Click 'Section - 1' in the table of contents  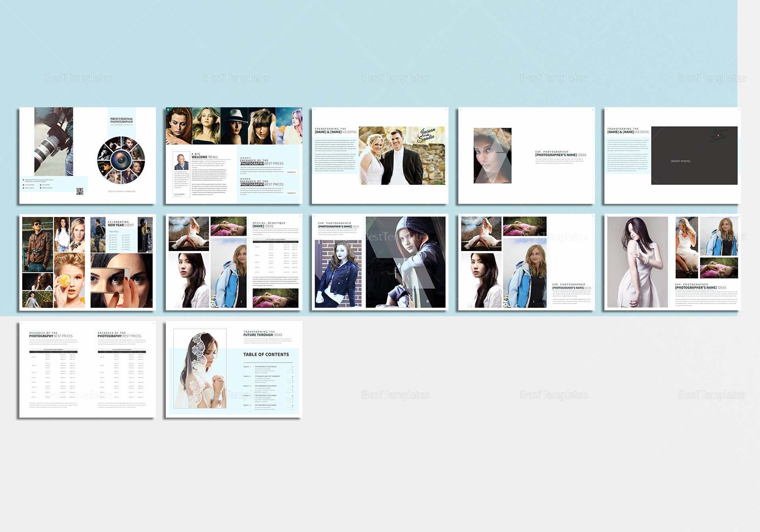click(x=247, y=367)
